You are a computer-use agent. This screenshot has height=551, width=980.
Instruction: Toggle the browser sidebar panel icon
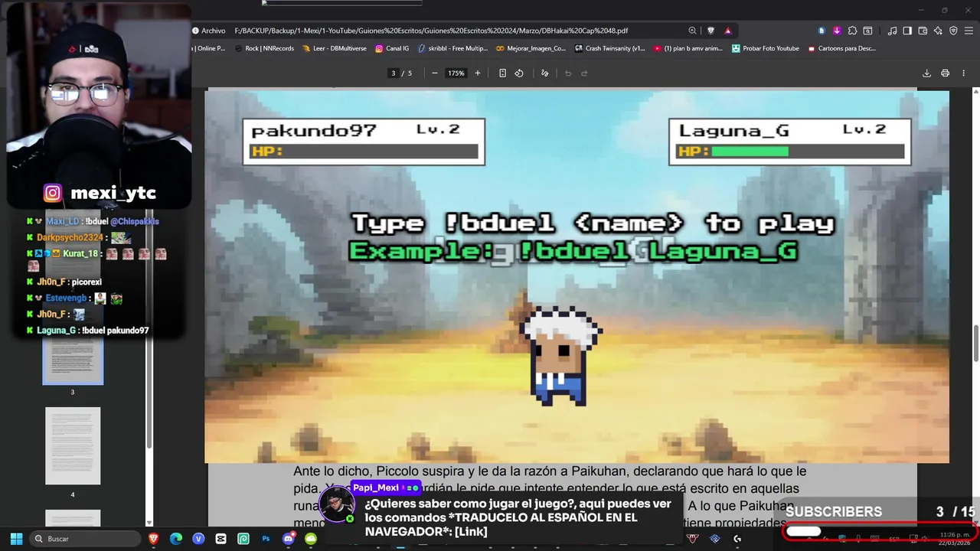[907, 31]
